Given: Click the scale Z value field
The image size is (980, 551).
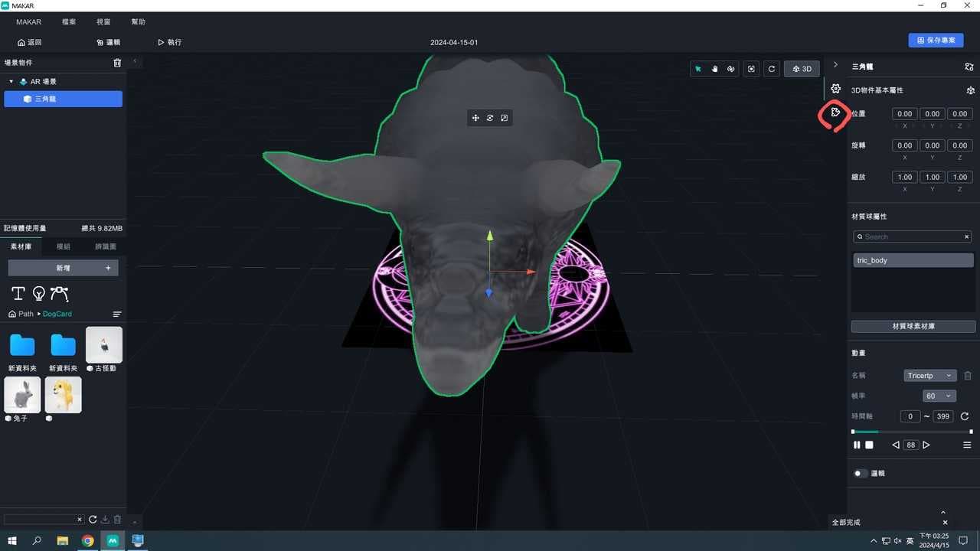Looking at the screenshot, I should (x=959, y=177).
